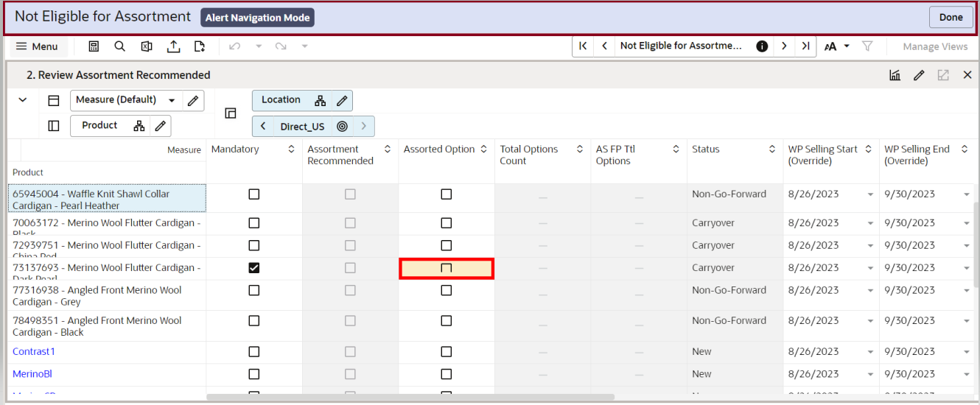Click the Location hierarchy icon
The image size is (980, 405).
[x=320, y=101]
